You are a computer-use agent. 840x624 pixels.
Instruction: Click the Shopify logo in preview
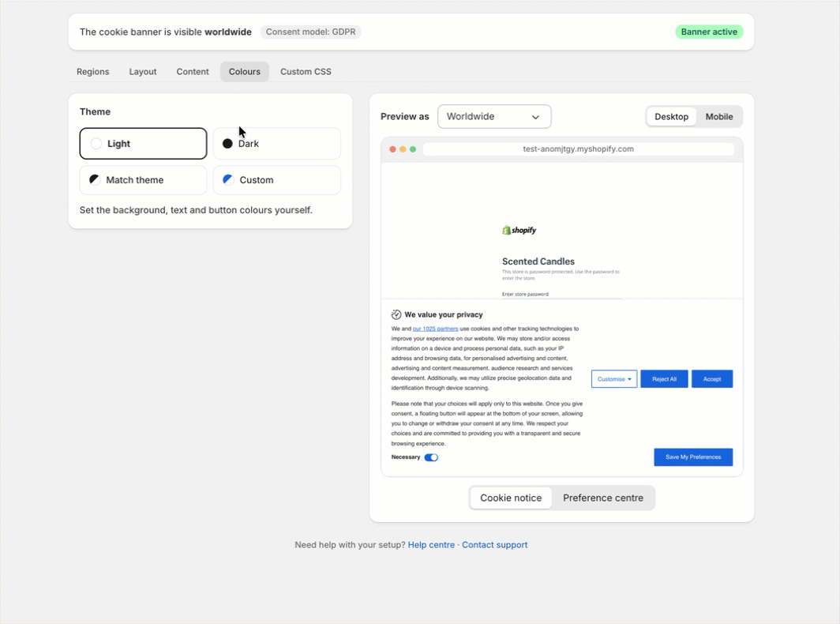point(519,231)
